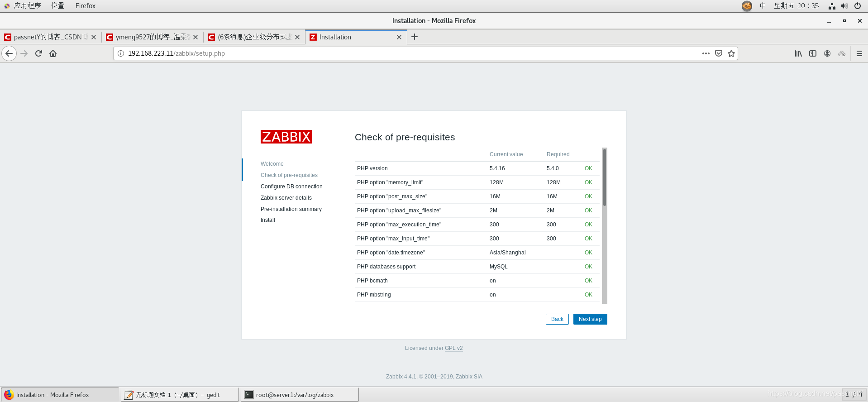Open a new tab with plus button
Image resolution: width=868 pixels, height=402 pixels.
coord(415,37)
